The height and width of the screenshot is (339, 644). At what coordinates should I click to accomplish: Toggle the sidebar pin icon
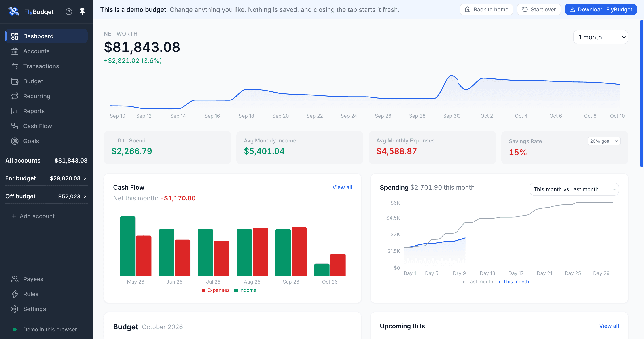[82, 11]
